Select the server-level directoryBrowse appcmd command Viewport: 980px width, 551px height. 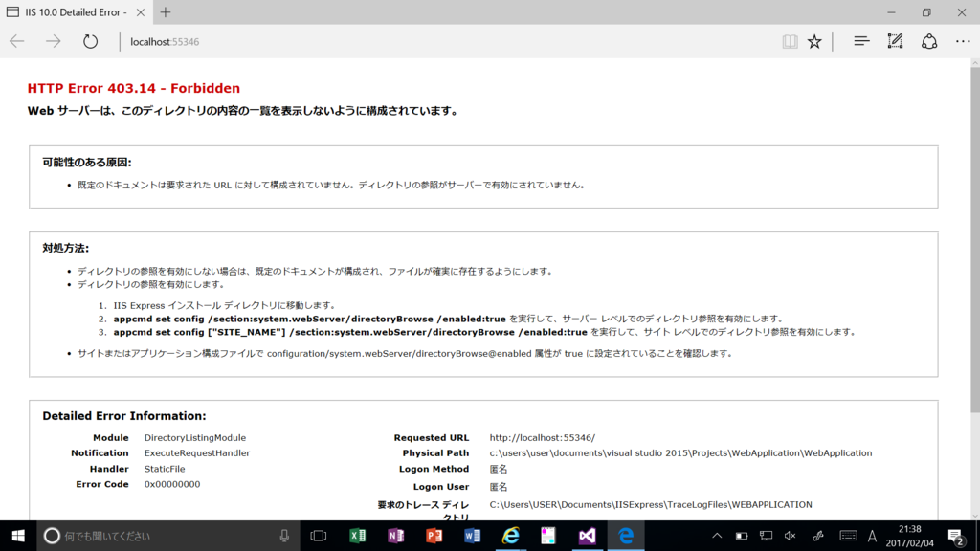309,319
